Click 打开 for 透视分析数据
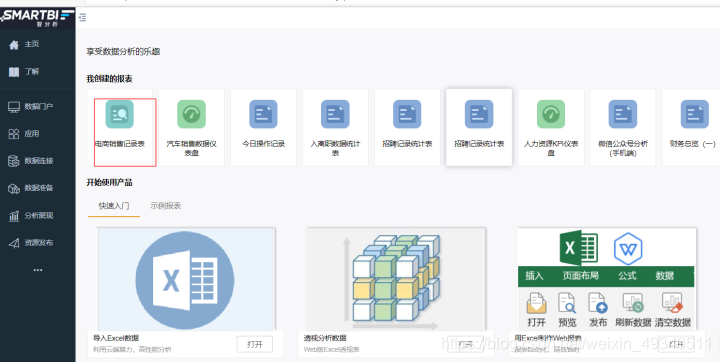This screenshot has height=362, width=720. (x=465, y=345)
